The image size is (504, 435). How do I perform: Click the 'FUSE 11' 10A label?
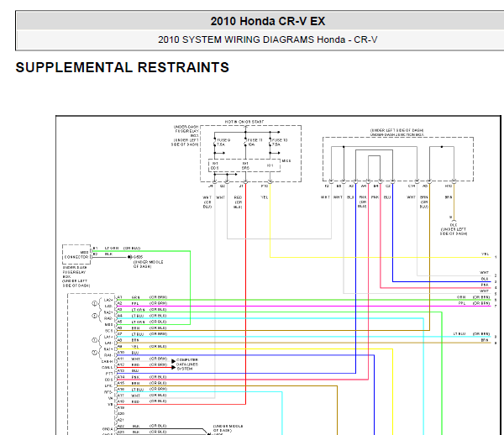click(254, 142)
